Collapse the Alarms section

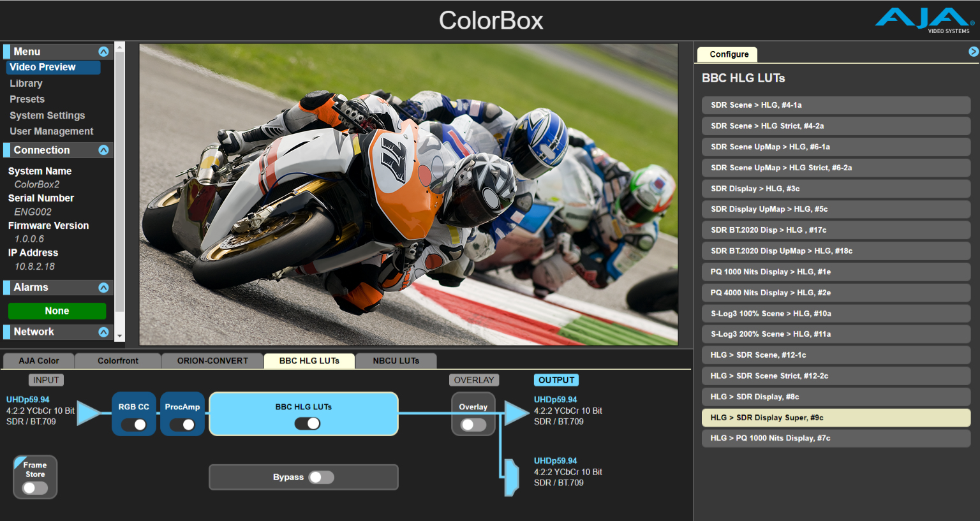point(103,287)
